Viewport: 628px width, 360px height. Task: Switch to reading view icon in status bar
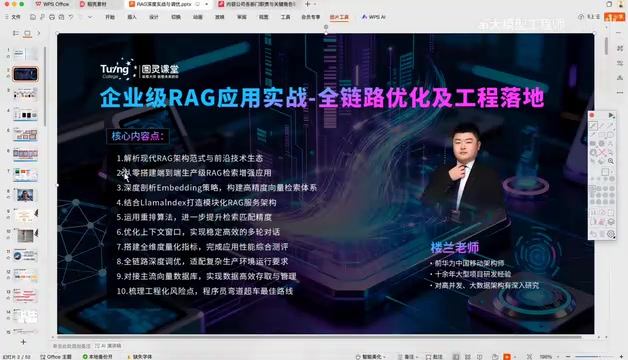[x=480, y=356]
